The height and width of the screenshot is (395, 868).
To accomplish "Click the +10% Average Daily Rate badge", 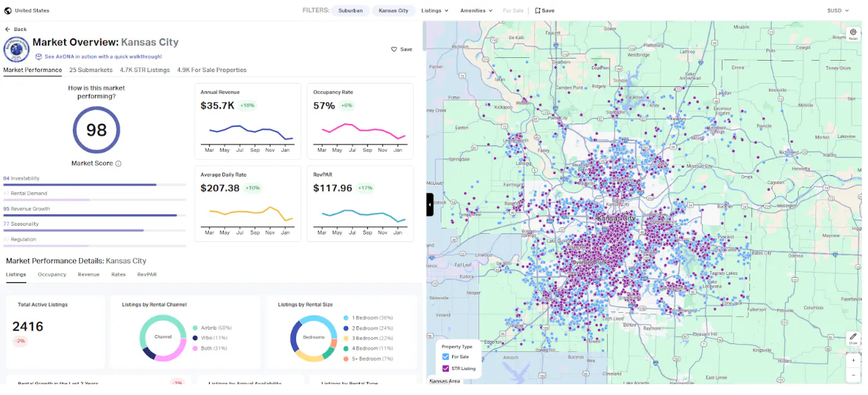I will coord(253,188).
